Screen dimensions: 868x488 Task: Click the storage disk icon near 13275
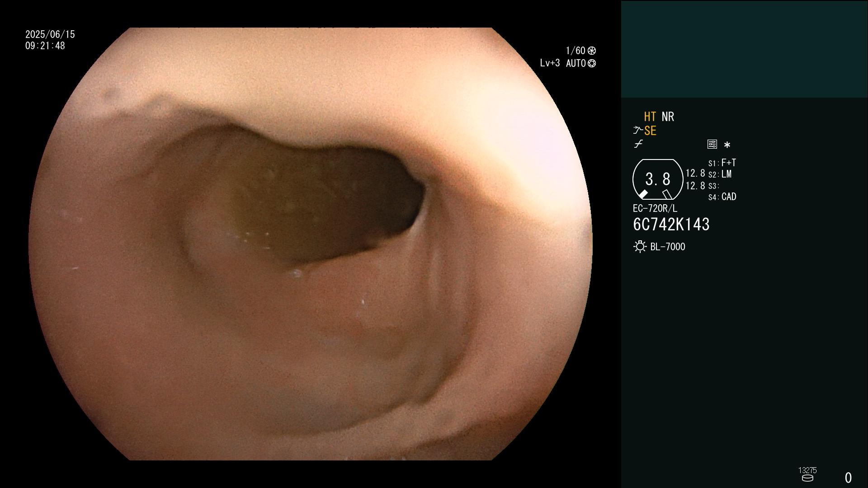pyautogui.click(x=807, y=478)
